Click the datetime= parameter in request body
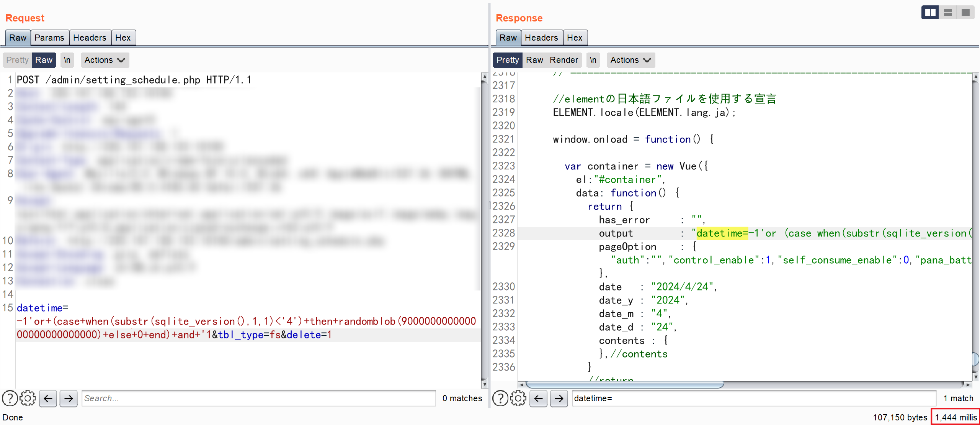Viewport: 980px width, 425px height. (42, 308)
